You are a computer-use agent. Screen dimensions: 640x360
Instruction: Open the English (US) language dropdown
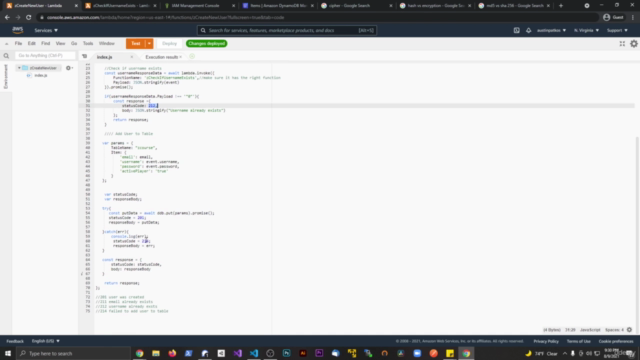pos(46,341)
